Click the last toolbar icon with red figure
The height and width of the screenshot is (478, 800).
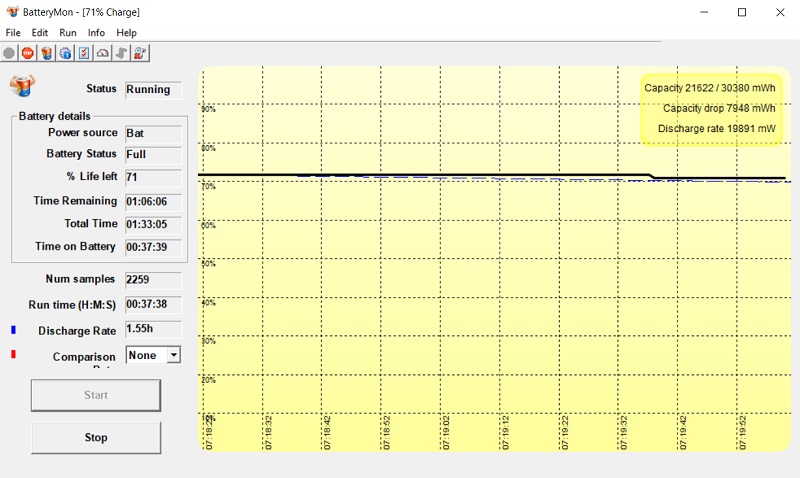click(140, 53)
